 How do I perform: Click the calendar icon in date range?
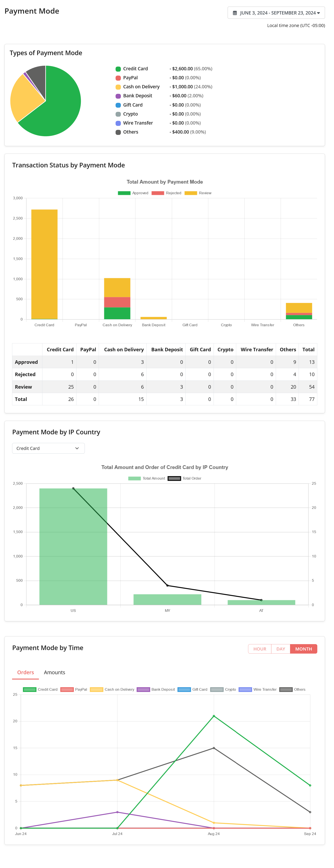coord(235,13)
